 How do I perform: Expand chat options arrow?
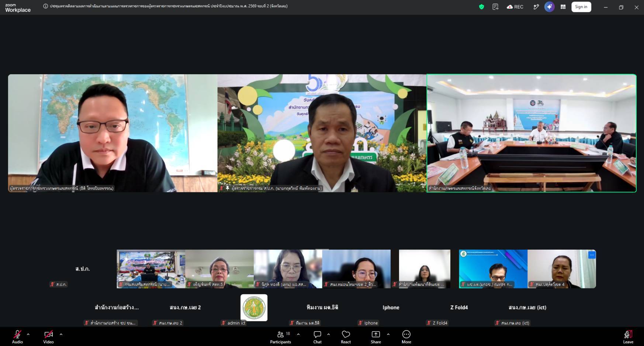[x=328, y=334]
